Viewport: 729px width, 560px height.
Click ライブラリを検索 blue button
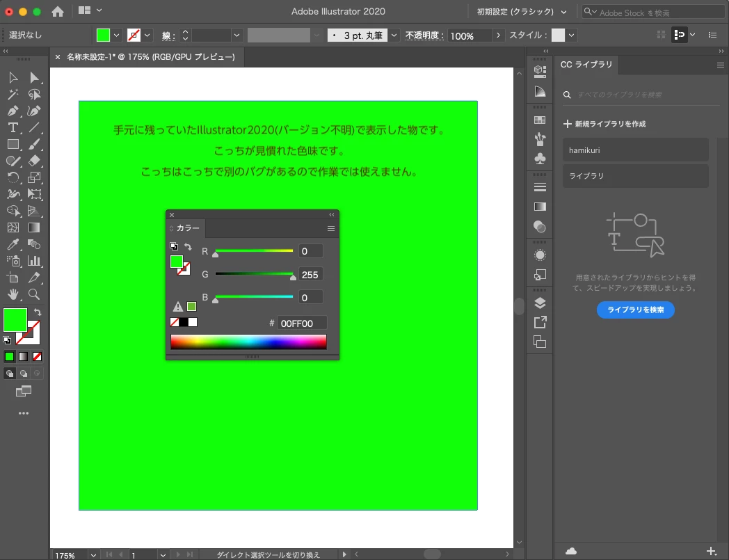point(636,310)
